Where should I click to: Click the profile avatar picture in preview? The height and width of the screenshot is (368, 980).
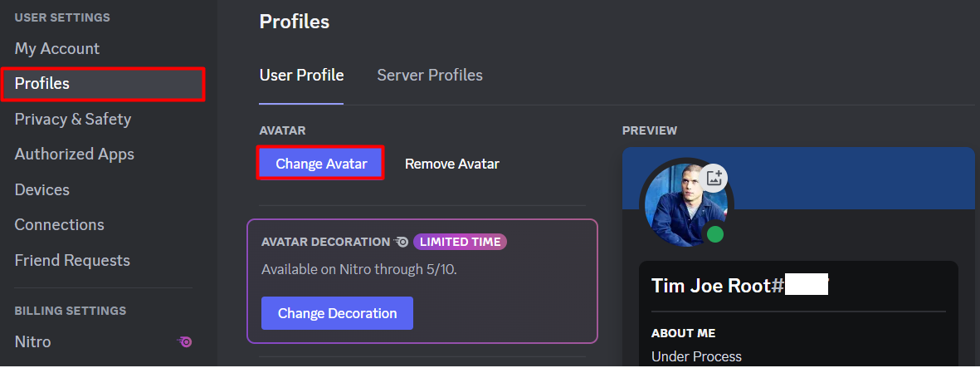686,205
